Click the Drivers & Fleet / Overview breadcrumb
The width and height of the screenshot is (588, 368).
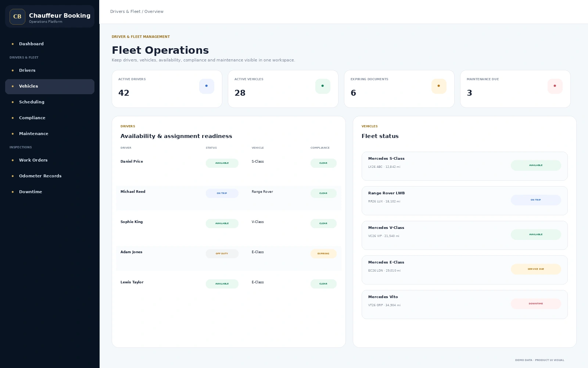point(137,12)
